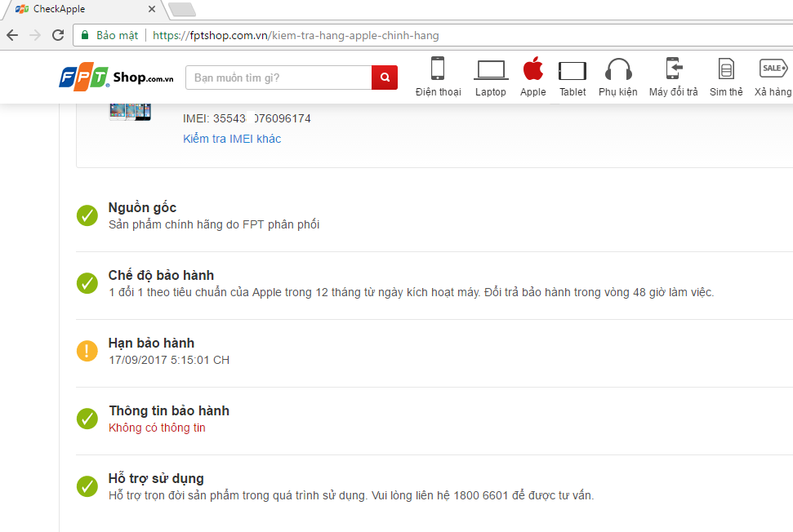Screen dimensions: 793x532
Task: Open the Laptop category
Action: [491, 77]
